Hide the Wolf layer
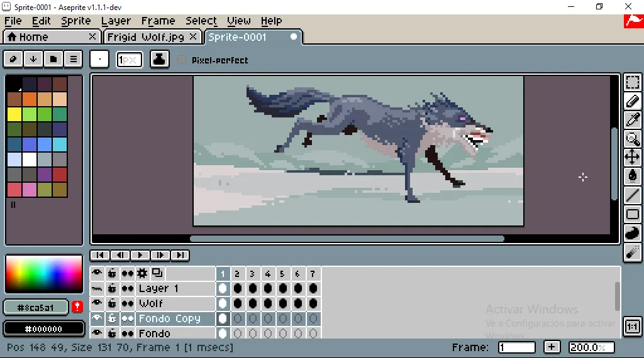 tap(97, 303)
